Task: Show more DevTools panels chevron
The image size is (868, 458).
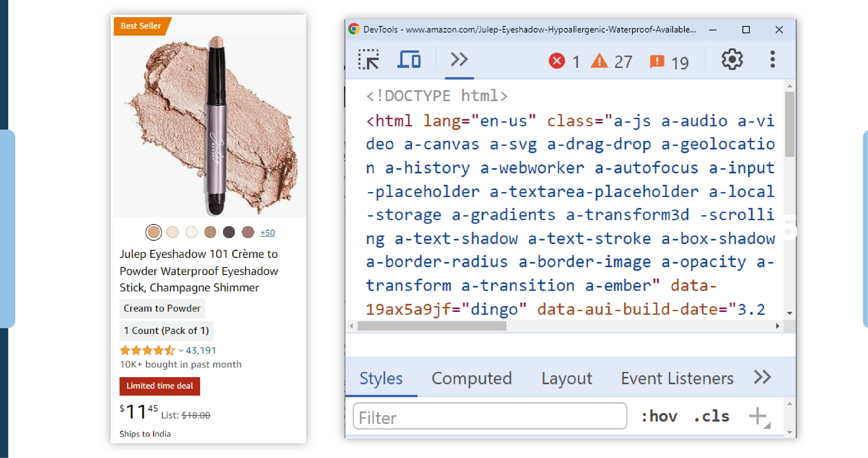Action: click(x=459, y=60)
